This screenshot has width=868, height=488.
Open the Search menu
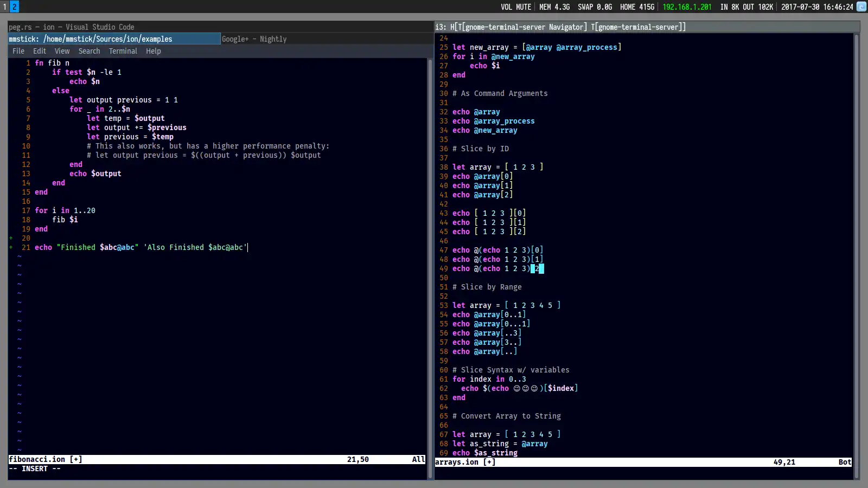[89, 51]
